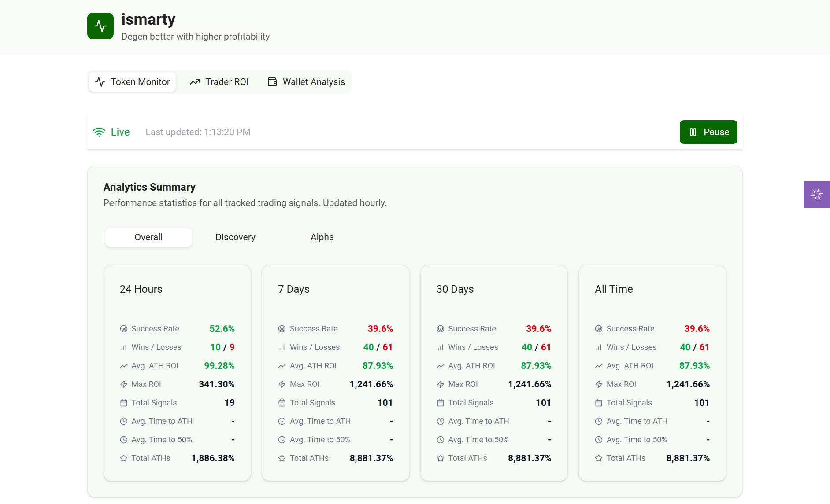830x504 pixels.
Task: Click Success Rate target icon in All Time card
Action: 599,329
